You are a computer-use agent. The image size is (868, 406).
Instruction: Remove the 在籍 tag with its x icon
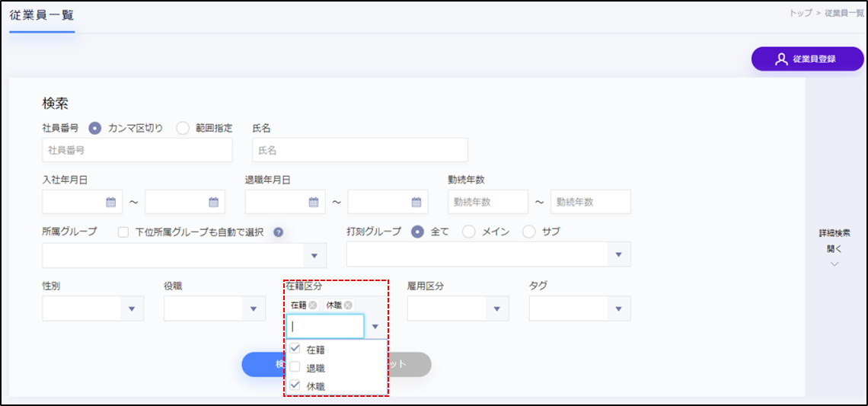(x=313, y=305)
